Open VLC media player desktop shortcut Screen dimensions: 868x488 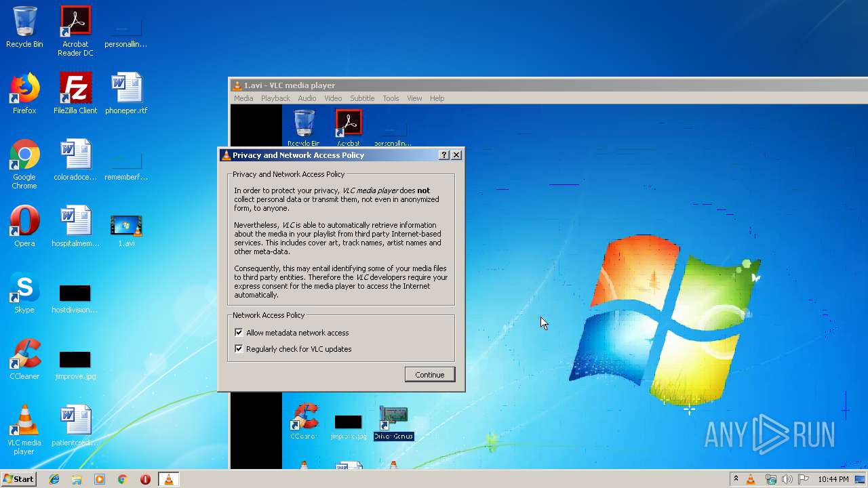[x=24, y=430]
